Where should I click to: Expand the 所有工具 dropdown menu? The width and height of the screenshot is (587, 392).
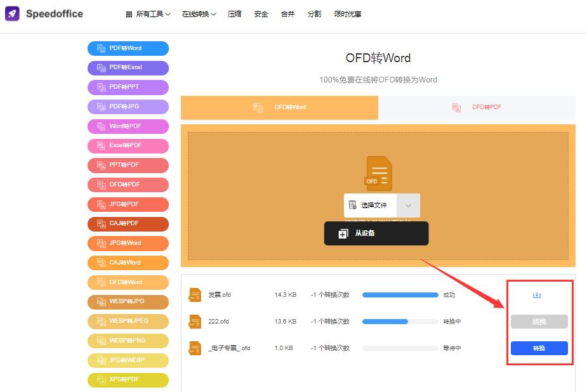[x=148, y=14]
